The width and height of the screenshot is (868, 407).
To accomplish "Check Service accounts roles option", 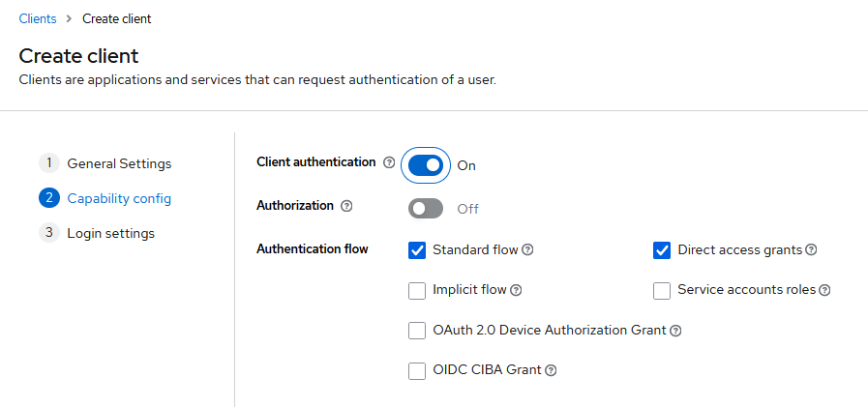I will click(x=662, y=290).
